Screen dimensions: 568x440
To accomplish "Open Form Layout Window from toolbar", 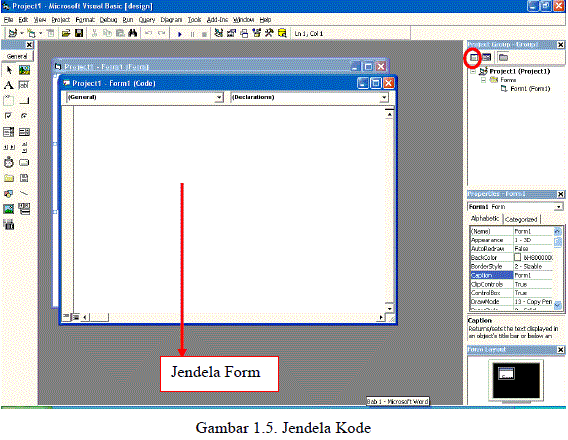I will pyautogui.click(x=245, y=33).
